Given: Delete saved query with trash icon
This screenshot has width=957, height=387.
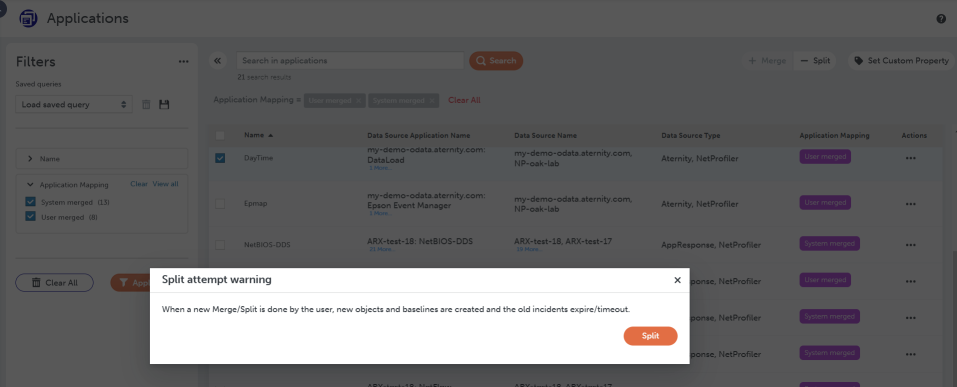Looking at the screenshot, I should (x=146, y=104).
